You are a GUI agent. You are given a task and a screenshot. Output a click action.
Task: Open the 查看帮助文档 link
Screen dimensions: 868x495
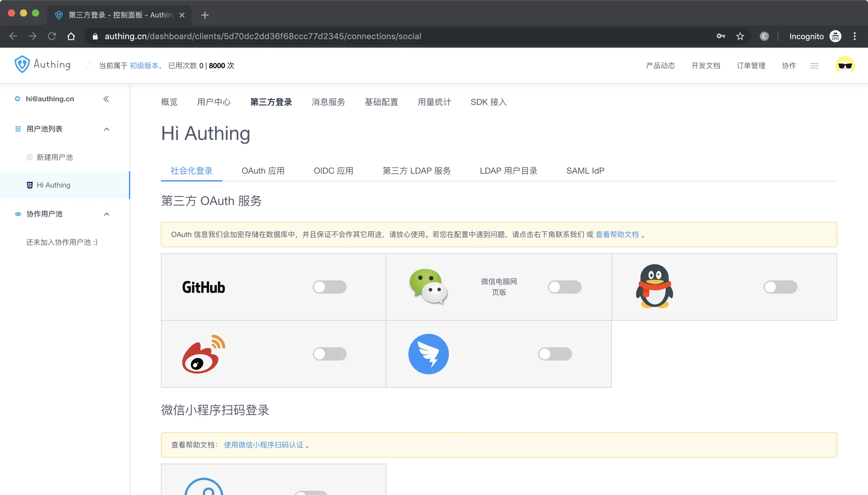(617, 235)
